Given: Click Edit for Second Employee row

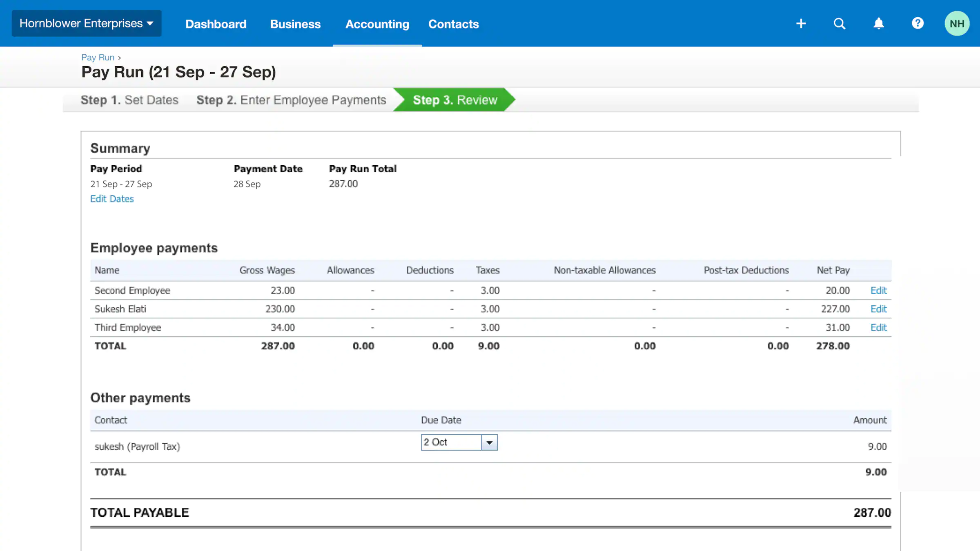Looking at the screenshot, I should 879,290.
